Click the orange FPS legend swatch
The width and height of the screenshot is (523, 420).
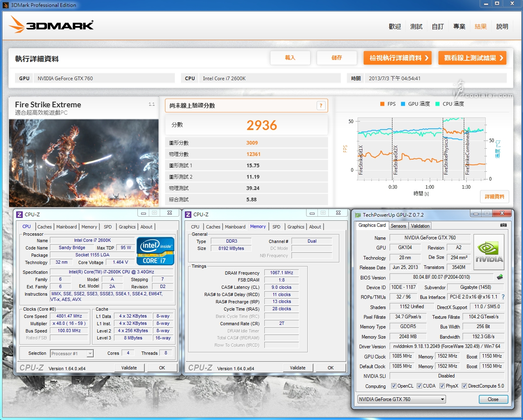point(382,104)
